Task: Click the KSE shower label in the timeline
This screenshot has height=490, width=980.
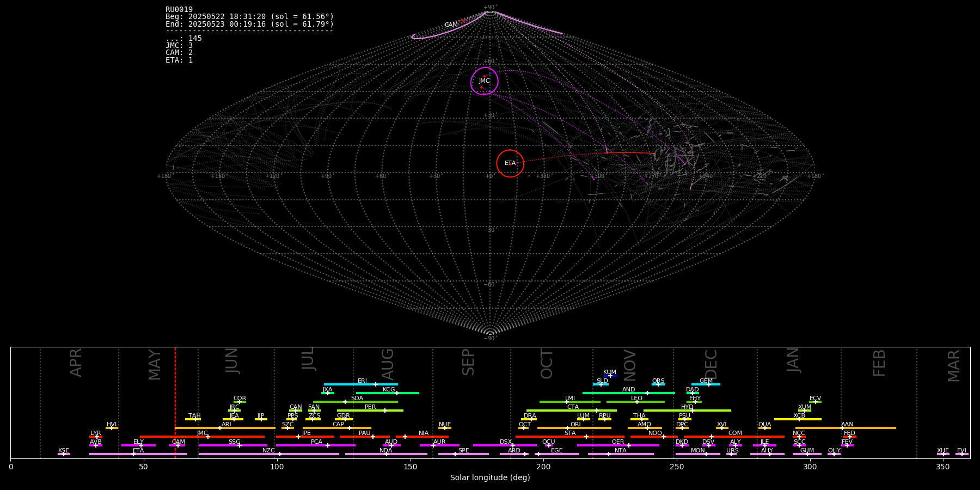Action: 64,451
